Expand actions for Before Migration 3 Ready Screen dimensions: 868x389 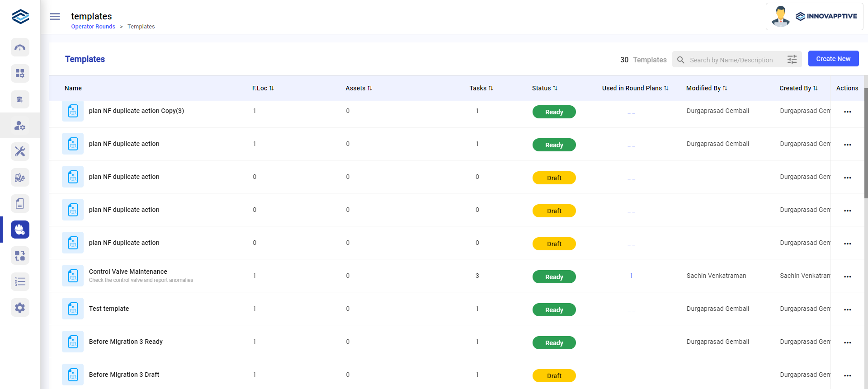coord(847,342)
